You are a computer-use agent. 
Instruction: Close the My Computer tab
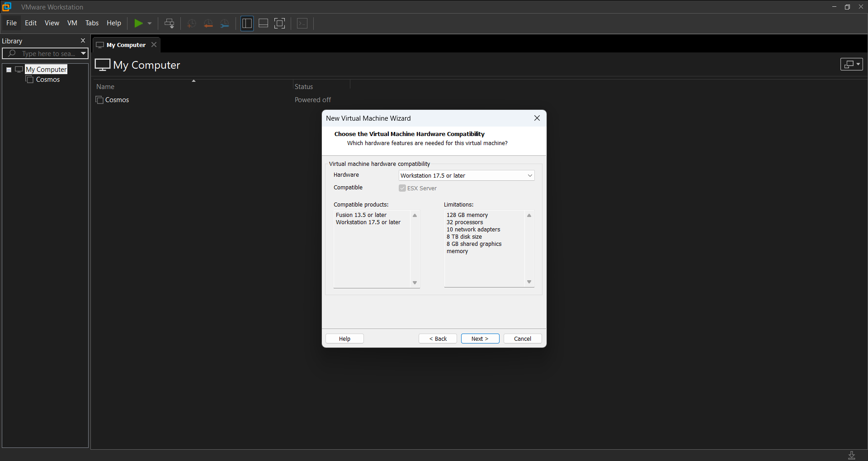coord(154,45)
